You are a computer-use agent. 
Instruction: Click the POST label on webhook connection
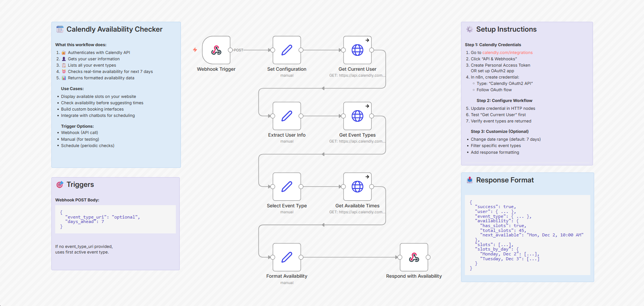coord(238,50)
